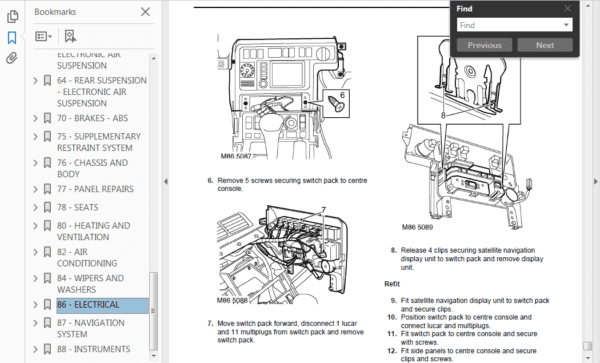This screenshot has width=600, height=363.
Task: Click bookmark icon beside 77 - PANEL REPAIRS
Action: (x=47, y=189)
